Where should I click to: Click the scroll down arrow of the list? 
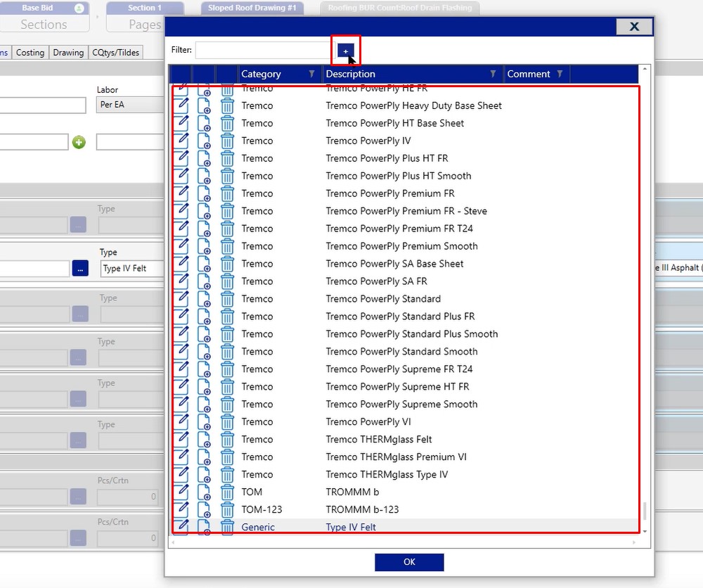645,532
